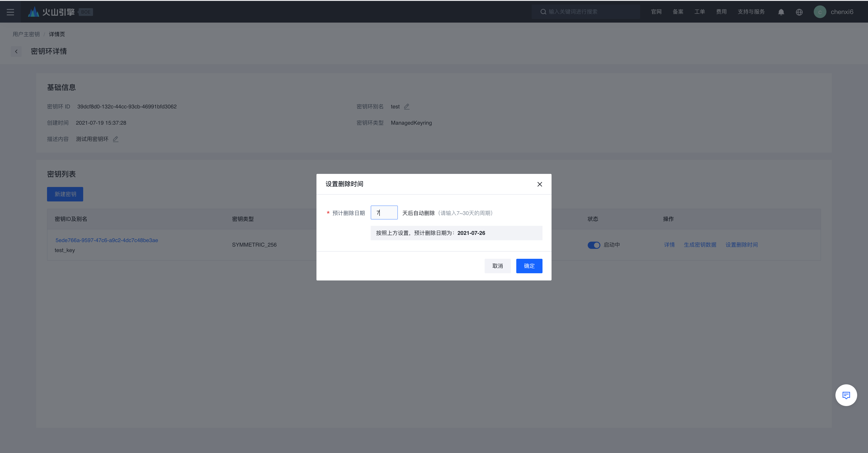Click 设置删除时间 in the row
The image size is (868, 453).
pos(742,245)
